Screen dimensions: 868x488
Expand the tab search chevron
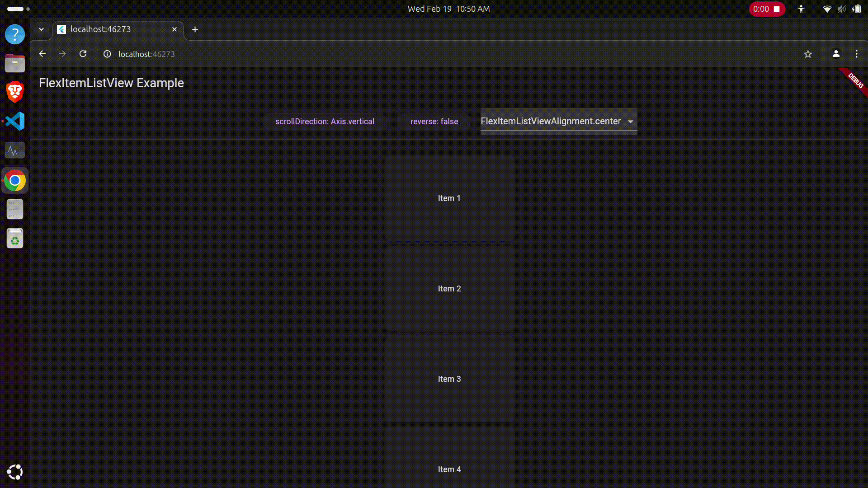pyautogui.click(x=41, y=29)
